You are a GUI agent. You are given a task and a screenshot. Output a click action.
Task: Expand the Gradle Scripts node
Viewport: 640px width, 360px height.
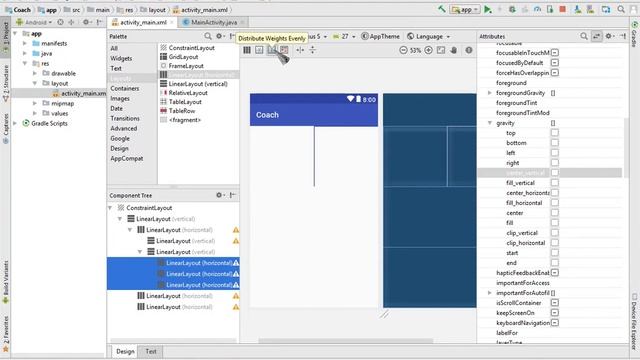tap(15, 123)
